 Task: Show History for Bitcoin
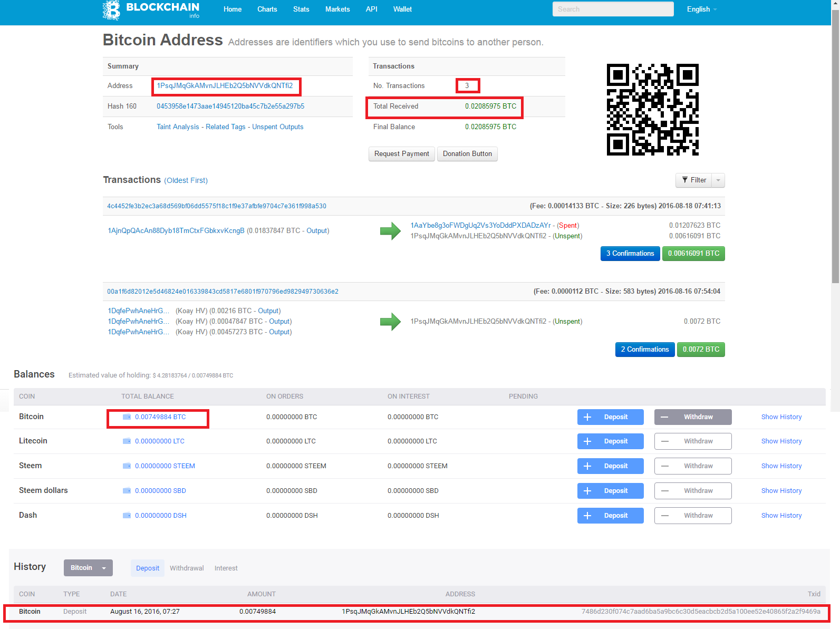781,417
